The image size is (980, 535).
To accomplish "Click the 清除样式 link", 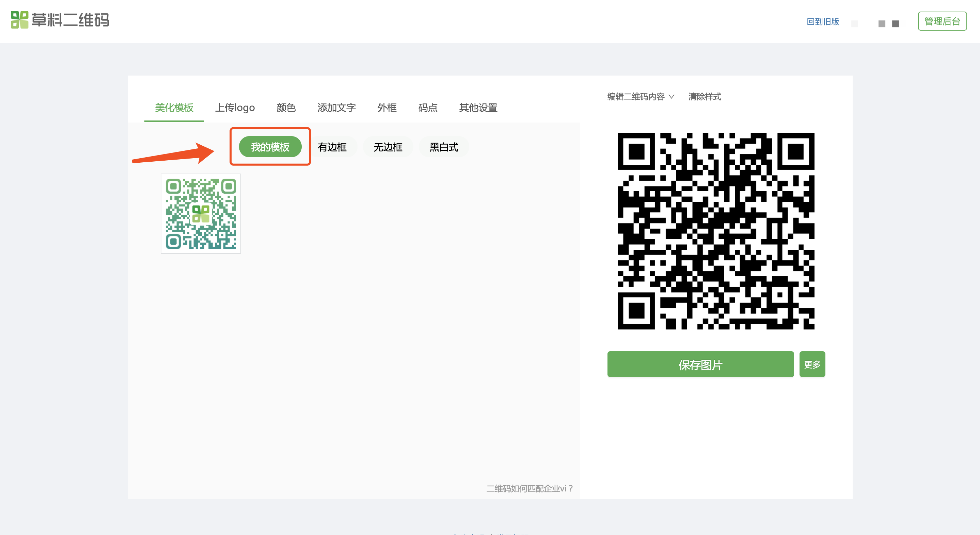I will coord(704,97).
